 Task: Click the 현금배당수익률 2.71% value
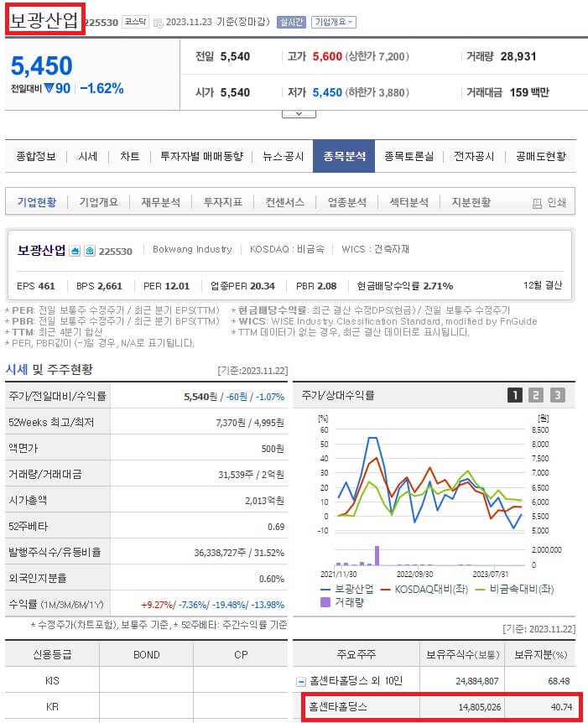point(438,286)
